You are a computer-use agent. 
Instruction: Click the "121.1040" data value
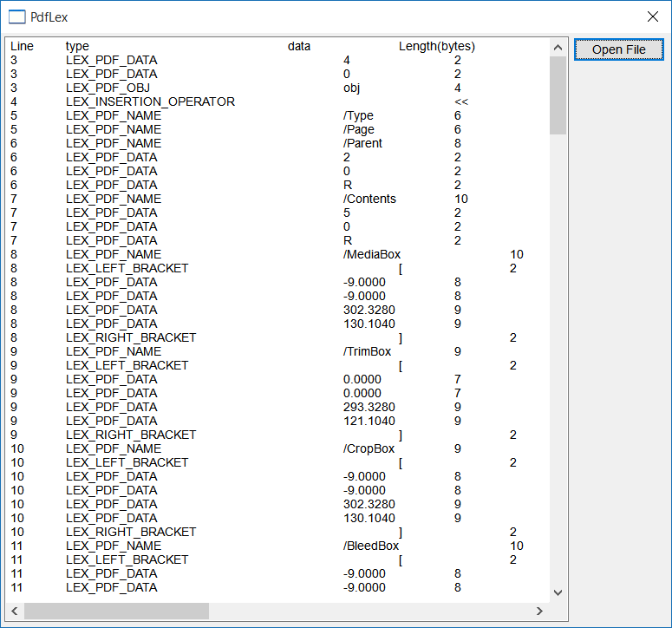tap(369, 421)
